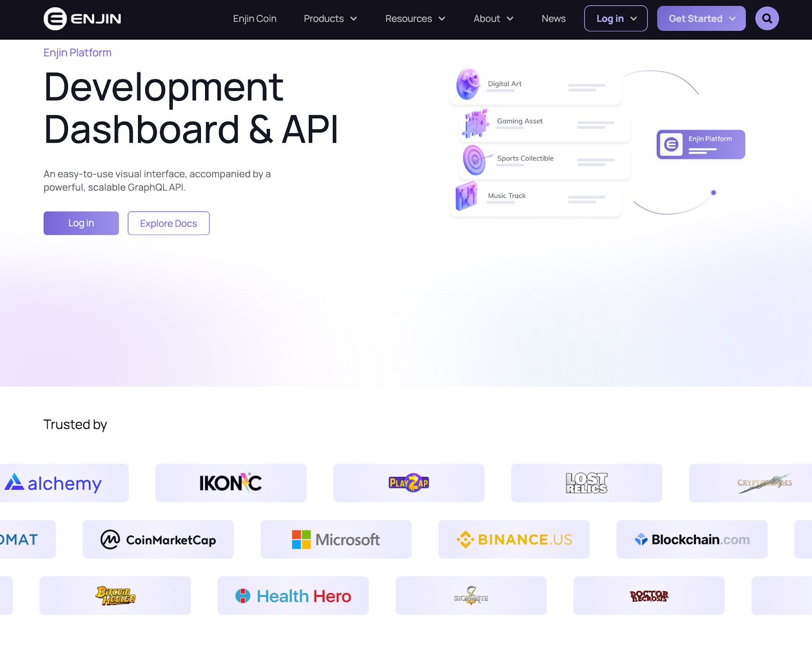812x660 pixels.
Task: Click the GraphQL API description paragraph
Action: (x=157, y=181)
